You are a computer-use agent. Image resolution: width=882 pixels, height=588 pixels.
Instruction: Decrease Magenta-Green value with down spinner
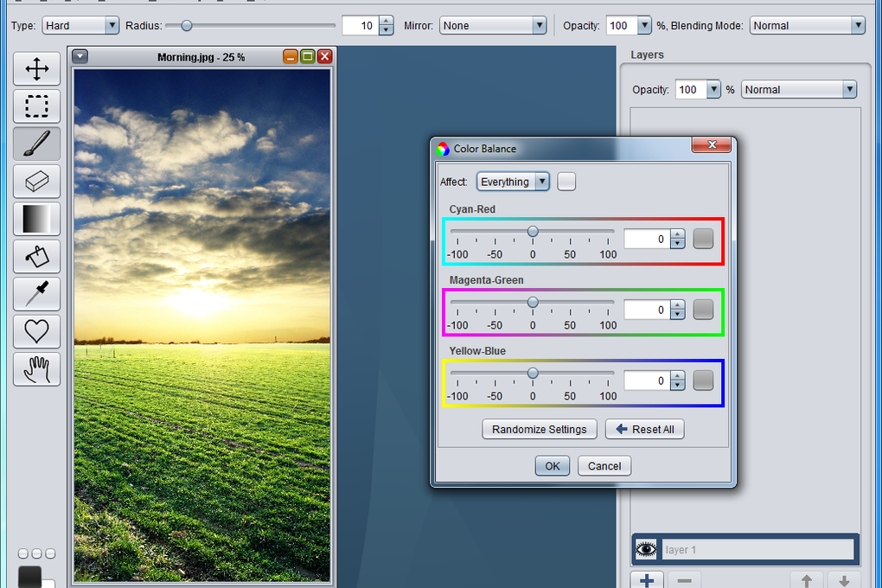pyautogui.click(x=677, y=315)
